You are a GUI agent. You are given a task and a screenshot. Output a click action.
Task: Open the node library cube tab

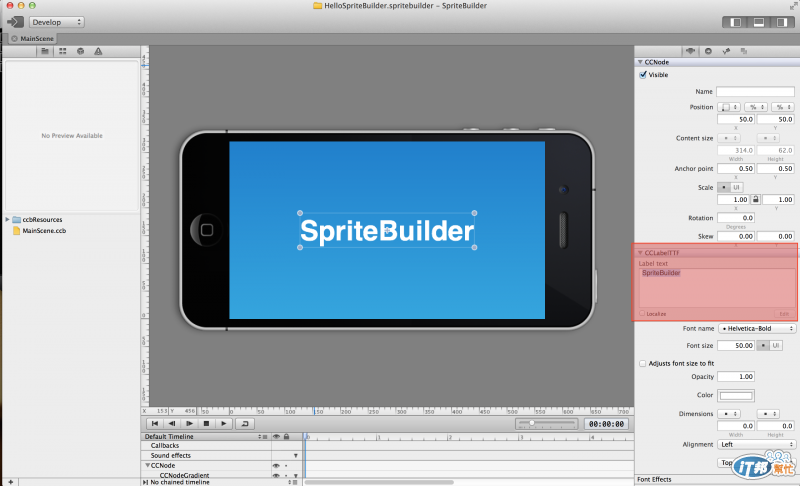[x=80, y=51]
